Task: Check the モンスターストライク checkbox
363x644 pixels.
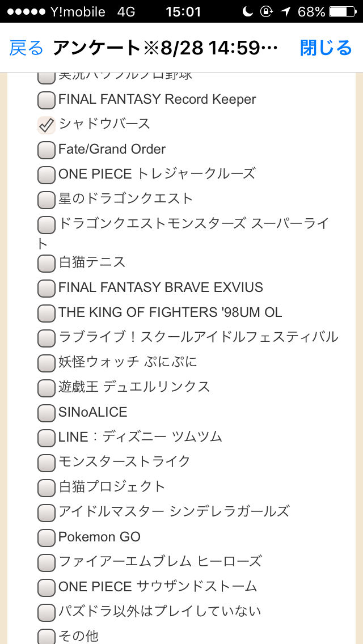Action: tap(47, 463)
